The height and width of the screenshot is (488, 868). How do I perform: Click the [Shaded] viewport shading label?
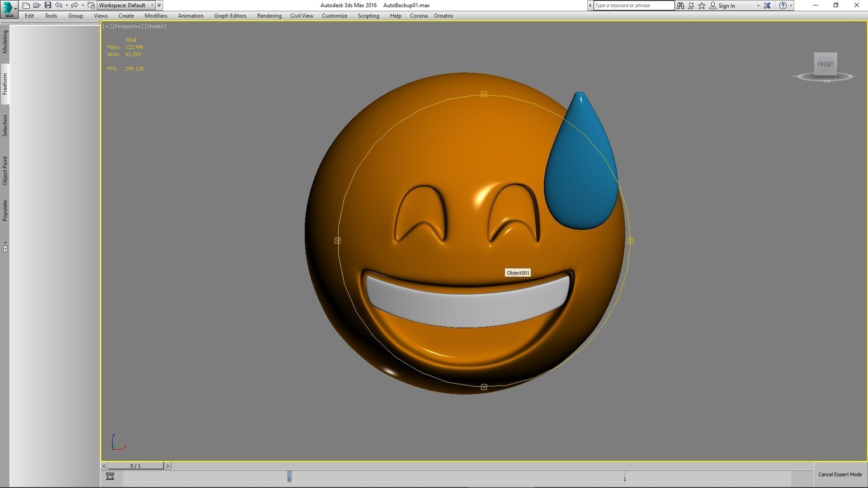click(x=156, y=26)
